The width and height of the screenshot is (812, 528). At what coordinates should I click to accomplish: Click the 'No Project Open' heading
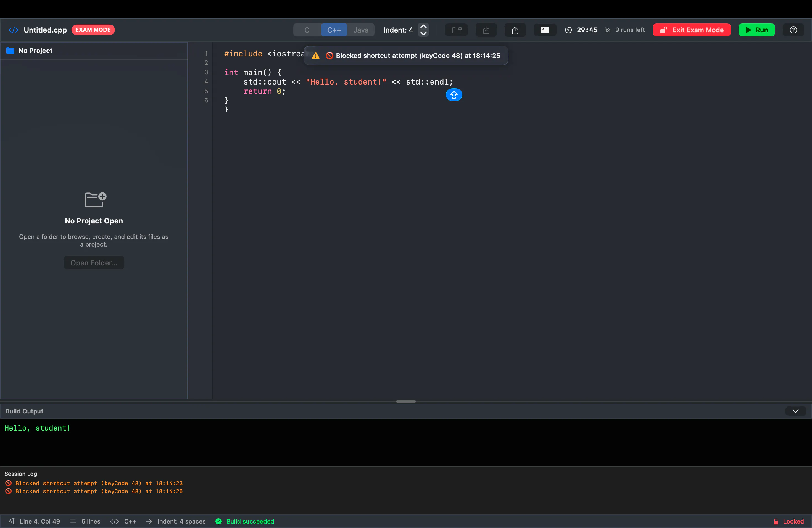point(94,221)
